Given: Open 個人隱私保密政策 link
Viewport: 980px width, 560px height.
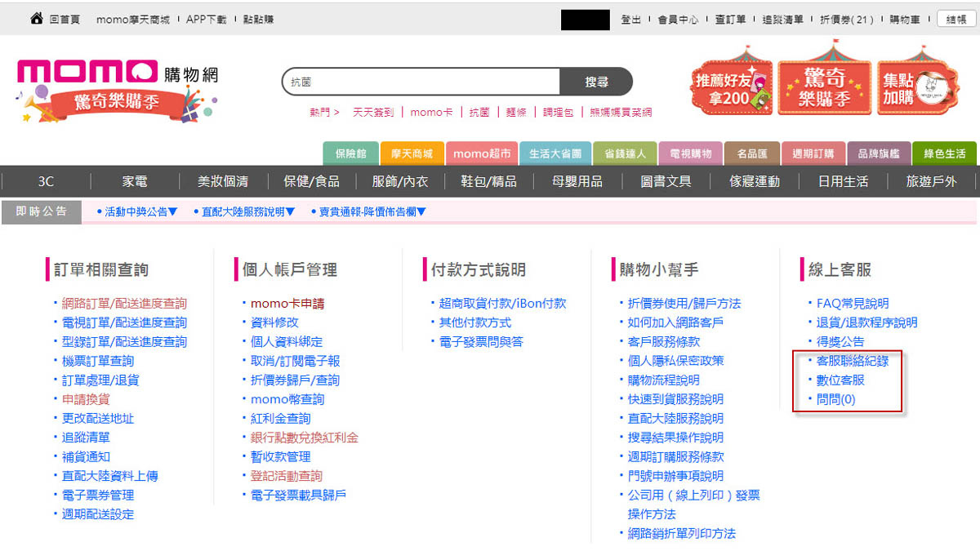Looking at the screenshot, I should [x=675, y=361].
